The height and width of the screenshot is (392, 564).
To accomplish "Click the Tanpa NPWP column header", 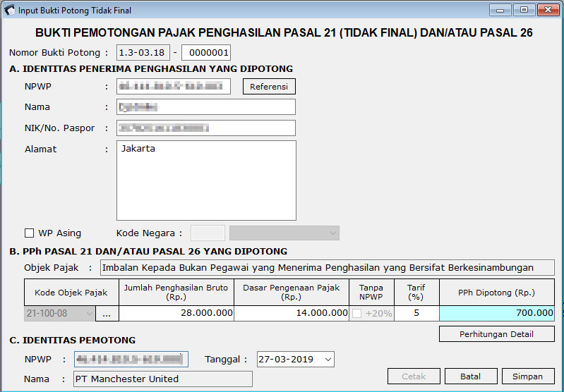I will point(371,293).
